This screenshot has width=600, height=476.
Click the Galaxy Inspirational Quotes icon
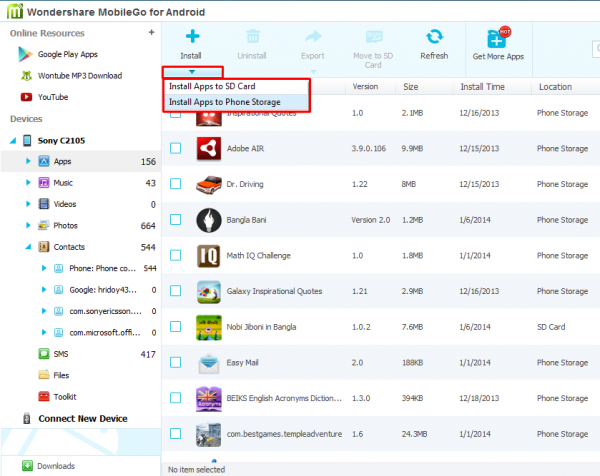pos(209,292)
